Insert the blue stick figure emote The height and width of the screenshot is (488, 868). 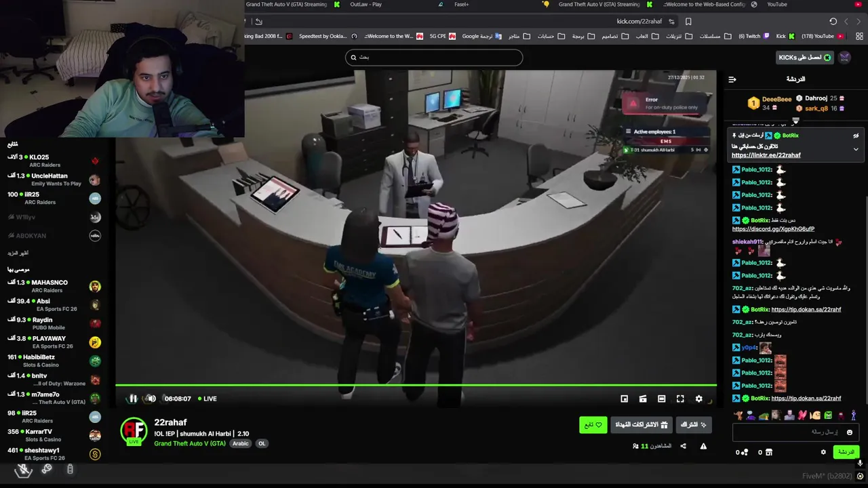pyautogui.click(x=854, y=415)
